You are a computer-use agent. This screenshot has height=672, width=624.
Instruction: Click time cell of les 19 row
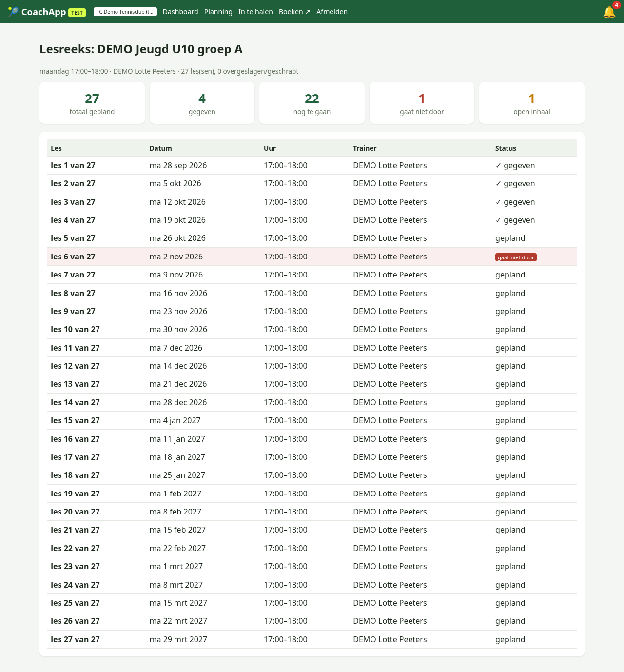tap(285, 494)
